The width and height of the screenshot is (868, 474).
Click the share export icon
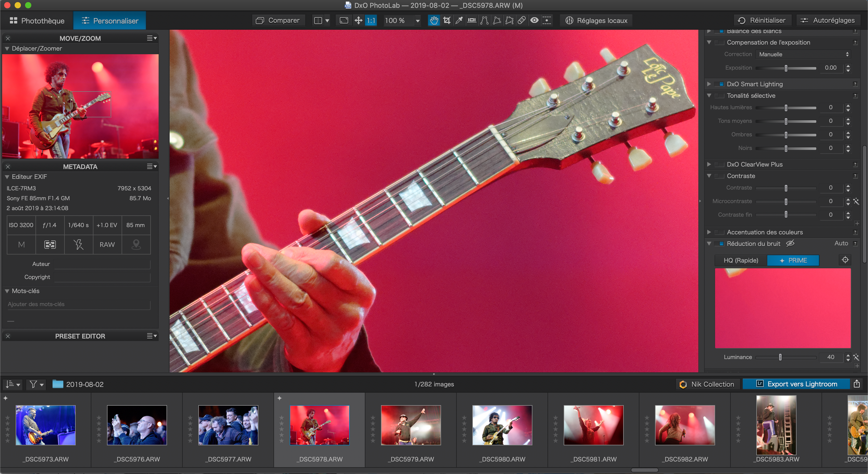pyautogui.click(x=857, y=384)
